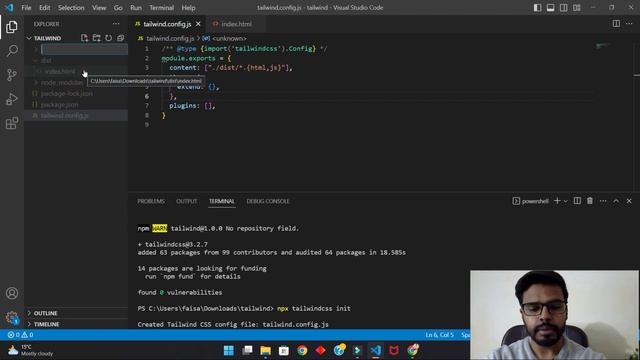Click tailwind.config.js in the breadcrumb
This screenshot has width=640, height=360.
[x=170, y=38]
